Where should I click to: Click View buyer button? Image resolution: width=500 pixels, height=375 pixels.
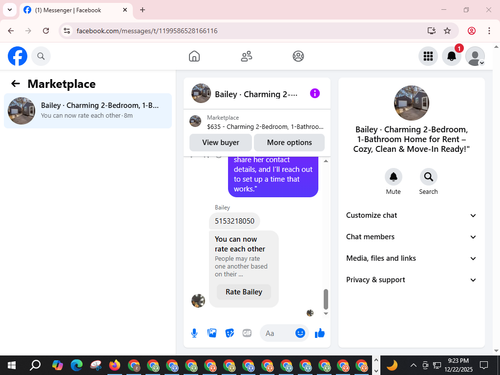(x=220, y=143)
